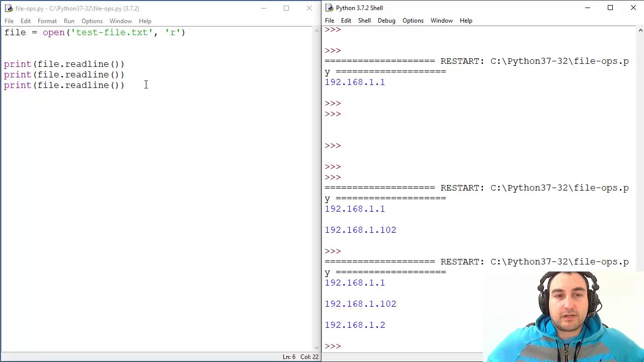Image resolution: width=644 pixels, height=362 pixels.
Task: Close the file-ops.py editor window
Action: [x=309, y=8]
